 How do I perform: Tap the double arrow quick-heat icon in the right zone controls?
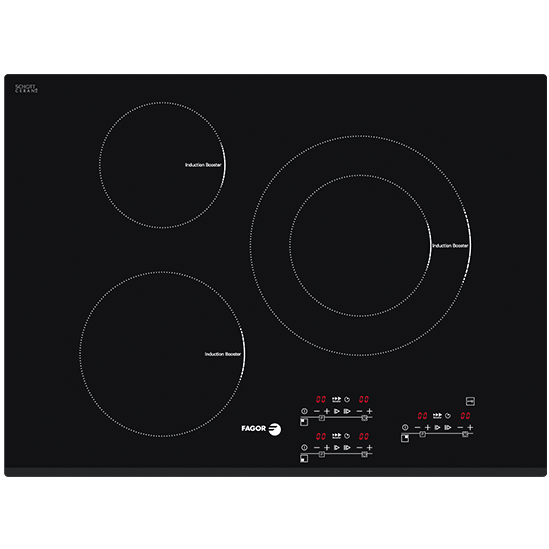pyautogui.click(x=448, y=427)
